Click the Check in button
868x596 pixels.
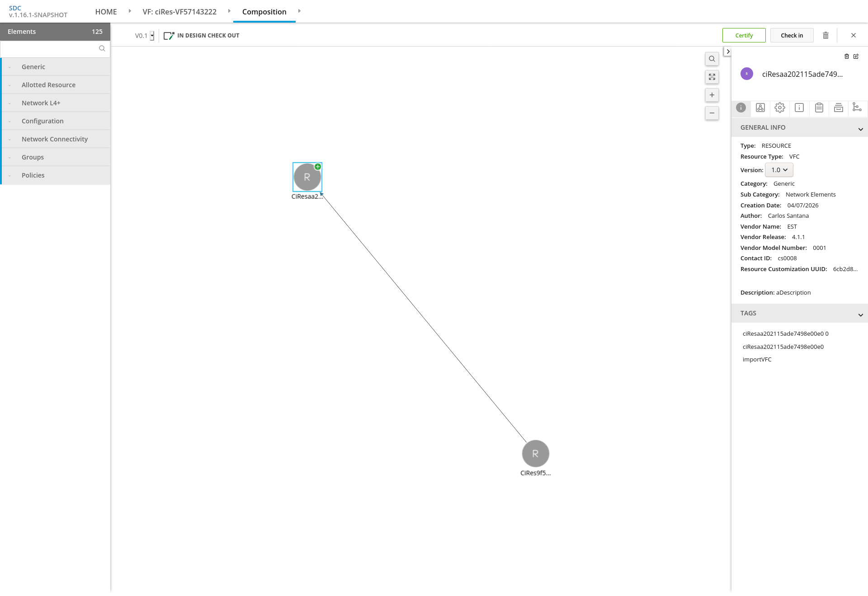[x=792, y=35]
